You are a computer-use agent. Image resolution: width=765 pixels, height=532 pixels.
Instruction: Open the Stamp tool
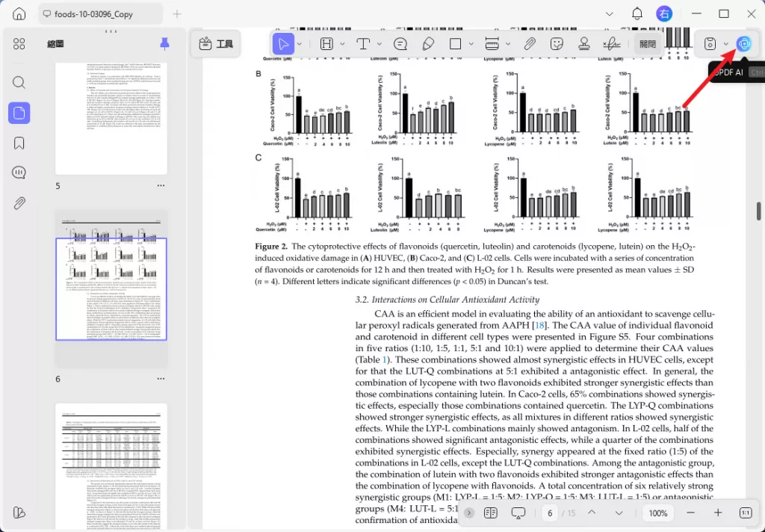point(584,44)
